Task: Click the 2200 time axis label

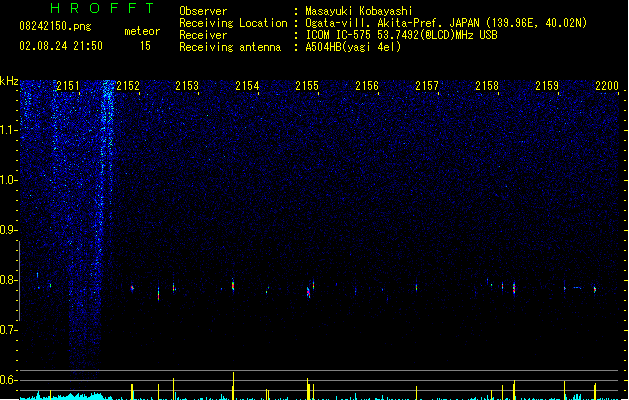Action: click(607, 86)
